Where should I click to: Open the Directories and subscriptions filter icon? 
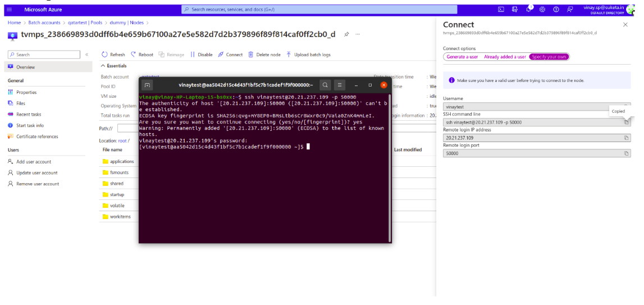[515, 10]
